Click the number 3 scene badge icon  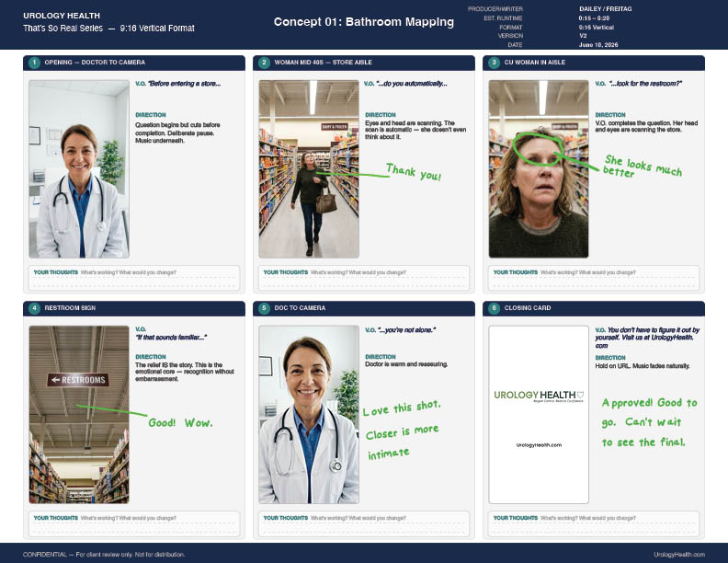tap(494, 63)
